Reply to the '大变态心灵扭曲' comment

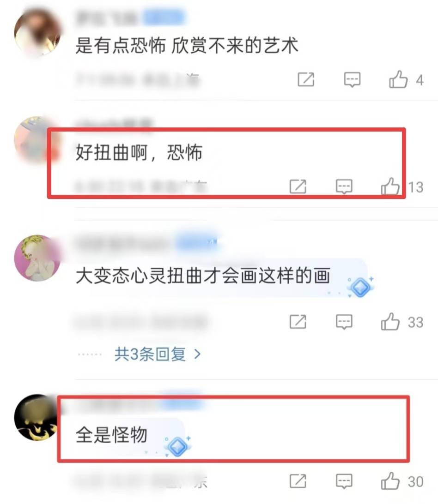coord(344,321)
